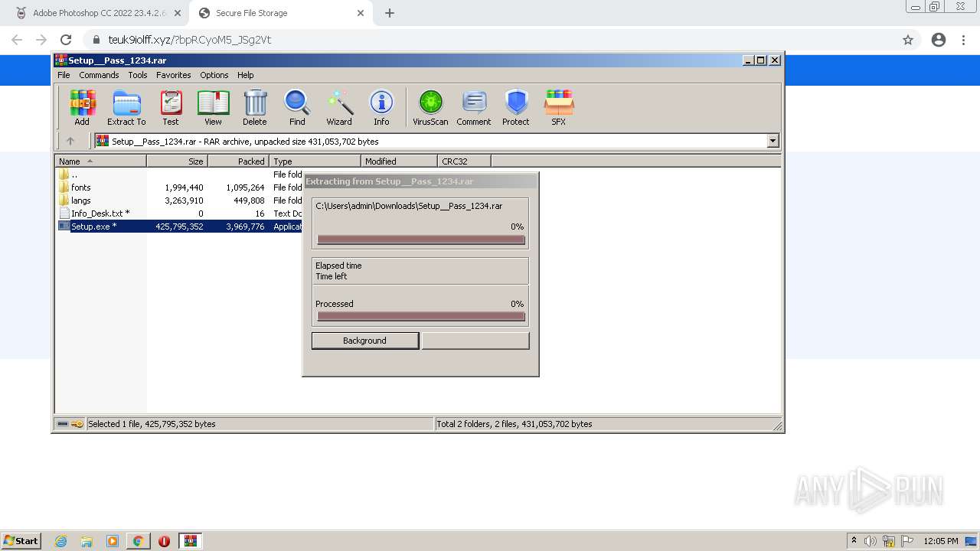Click the browser address bar URL

click(189, 40)
